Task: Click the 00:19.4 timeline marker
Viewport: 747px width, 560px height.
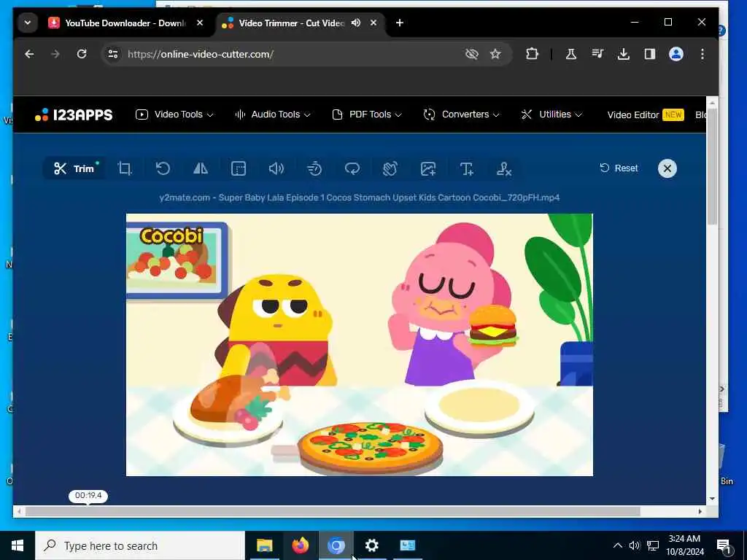Action: [88, 496]
